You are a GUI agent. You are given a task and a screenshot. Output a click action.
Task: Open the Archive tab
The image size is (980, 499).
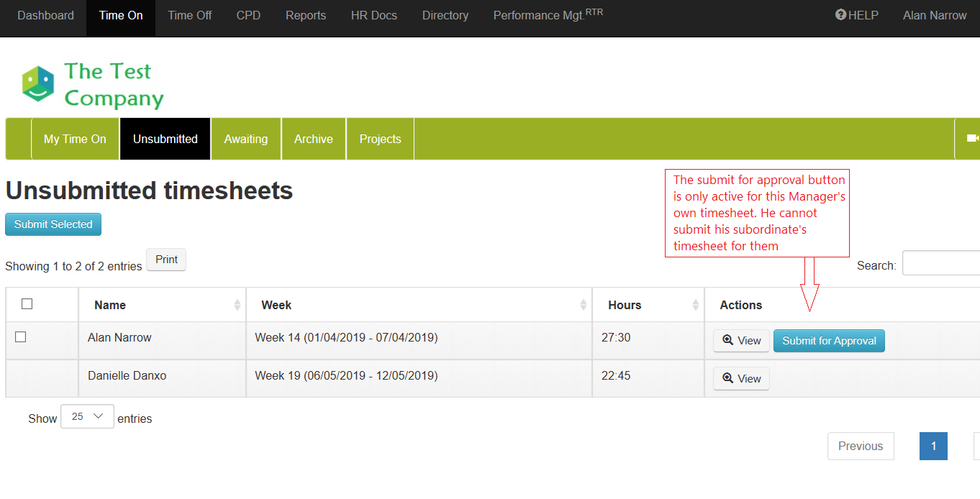(313, 139)
